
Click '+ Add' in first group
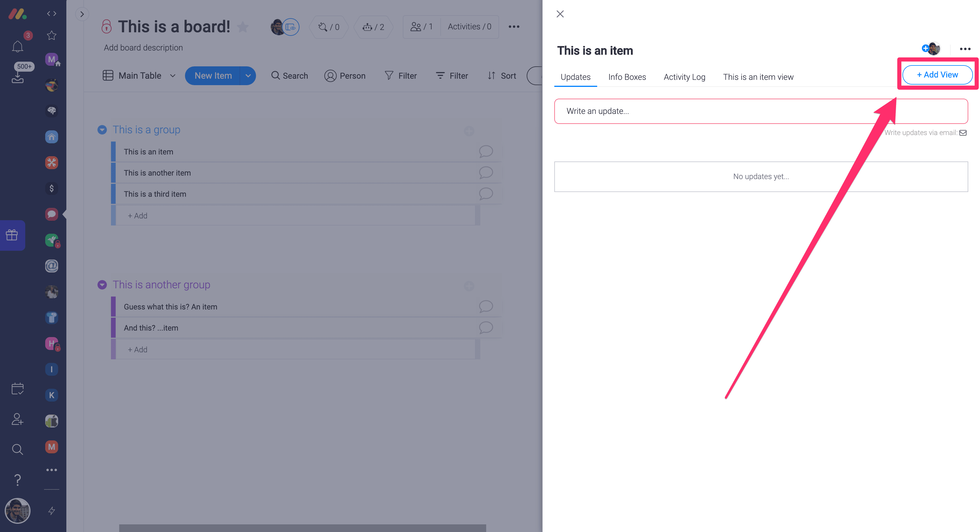click(295, 216)
